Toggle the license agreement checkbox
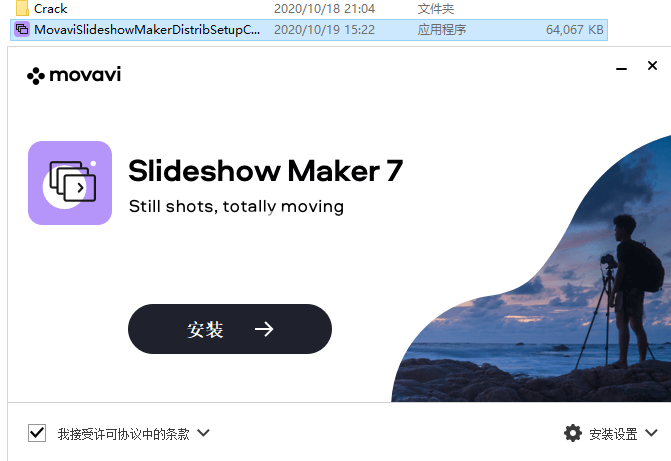Viewport: 671px width, 461px height. click(37, 433)
